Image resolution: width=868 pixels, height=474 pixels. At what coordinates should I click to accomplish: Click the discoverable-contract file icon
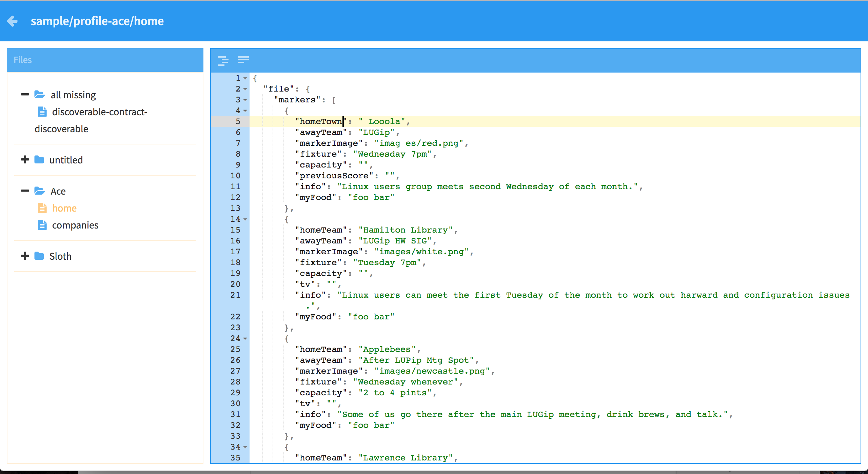pyautogui.click(x=42, y=112)
